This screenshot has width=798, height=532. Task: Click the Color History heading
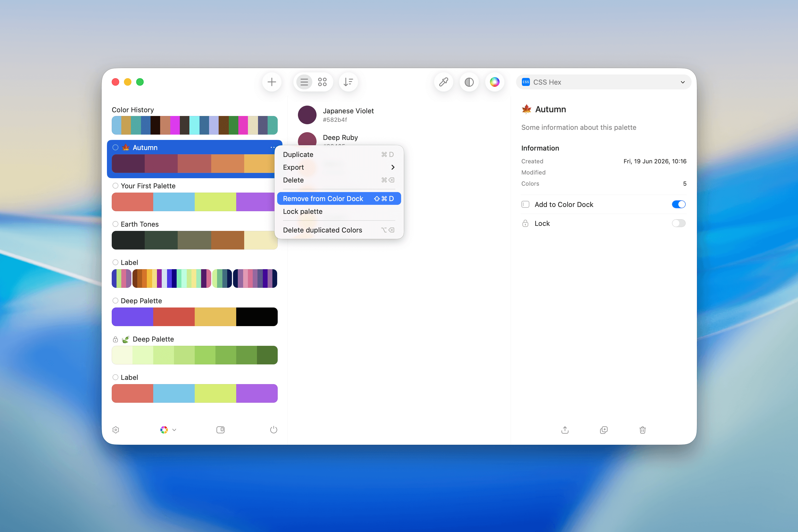click(x=133, y=110)
